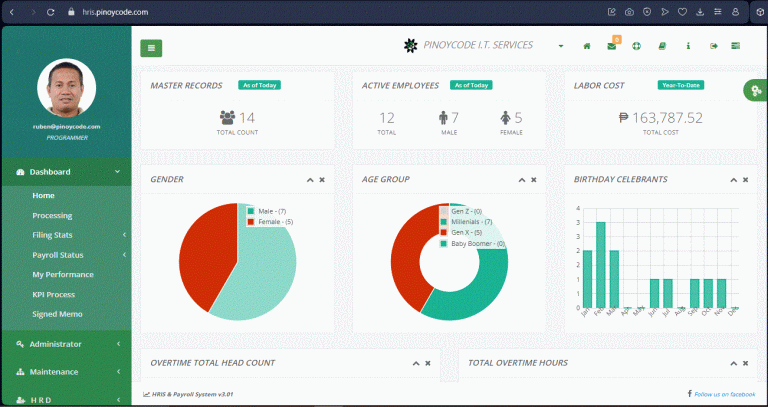Toggle the Female legend swatch in Gender chart
The width and height of the screenshot is (768, 407).
click(251, 221)
